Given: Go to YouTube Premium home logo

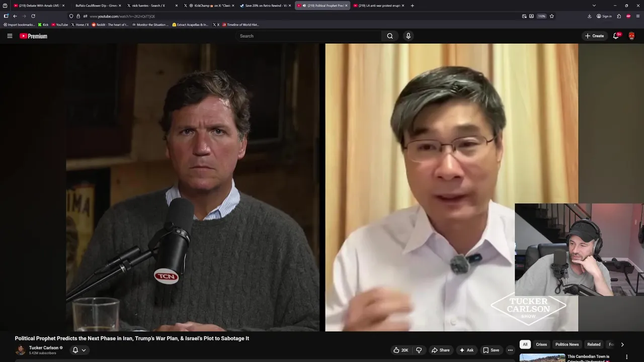Looking at the screenshot, I should tap(33, 36).
